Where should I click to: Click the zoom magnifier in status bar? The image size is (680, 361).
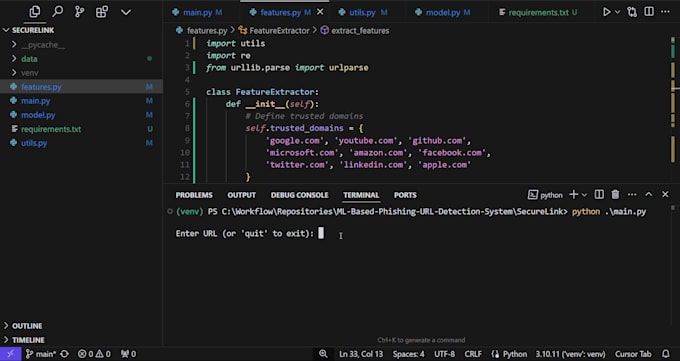[323, 354]
